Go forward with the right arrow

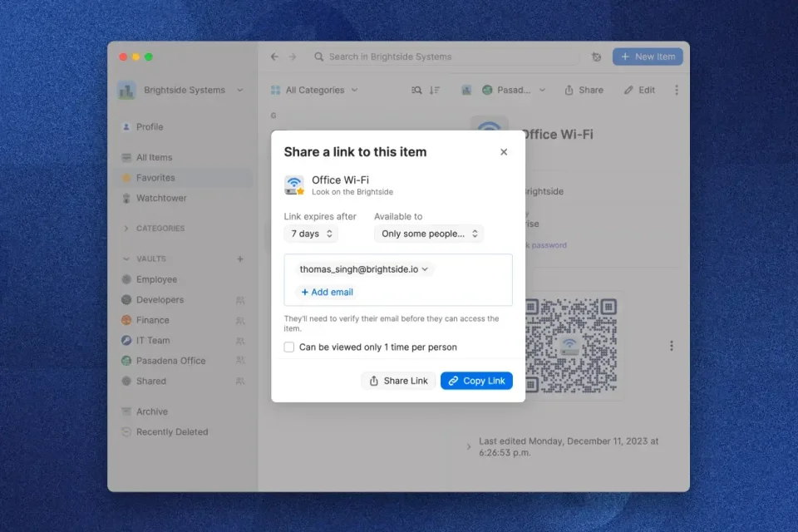(292, 57)
